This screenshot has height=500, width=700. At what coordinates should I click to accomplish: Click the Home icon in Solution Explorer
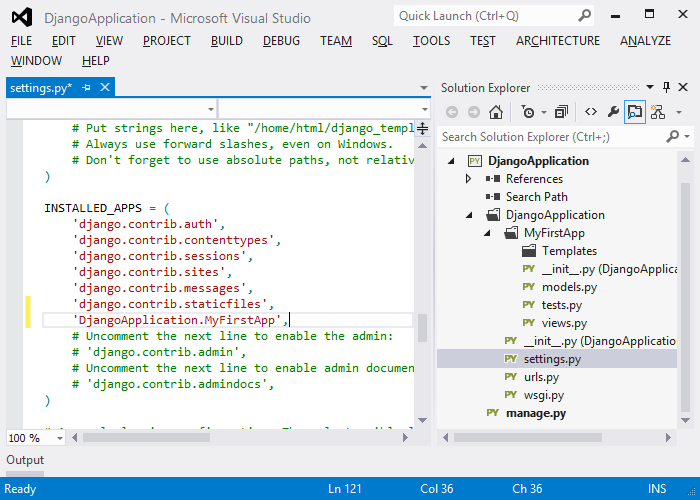tap(495, 112)
